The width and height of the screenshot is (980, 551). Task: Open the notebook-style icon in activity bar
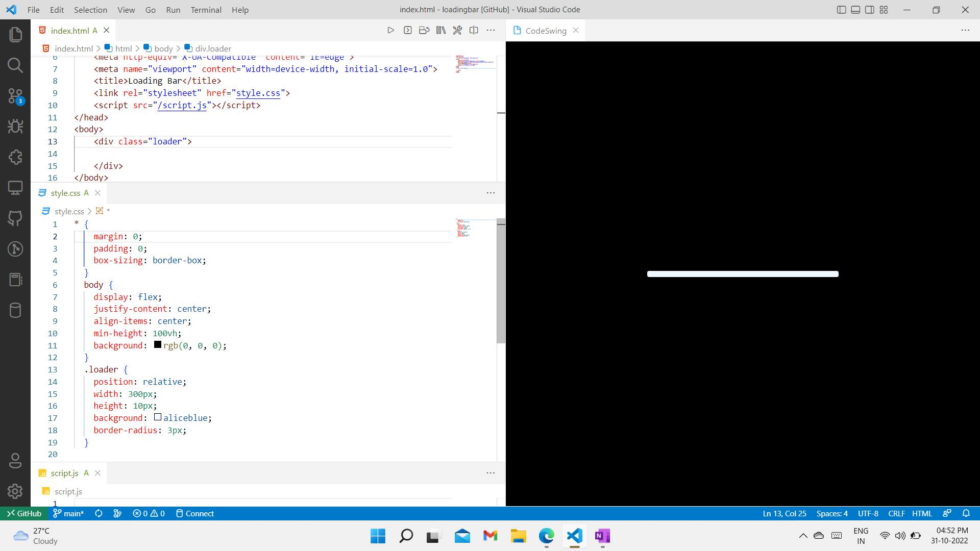pos(15,280)
